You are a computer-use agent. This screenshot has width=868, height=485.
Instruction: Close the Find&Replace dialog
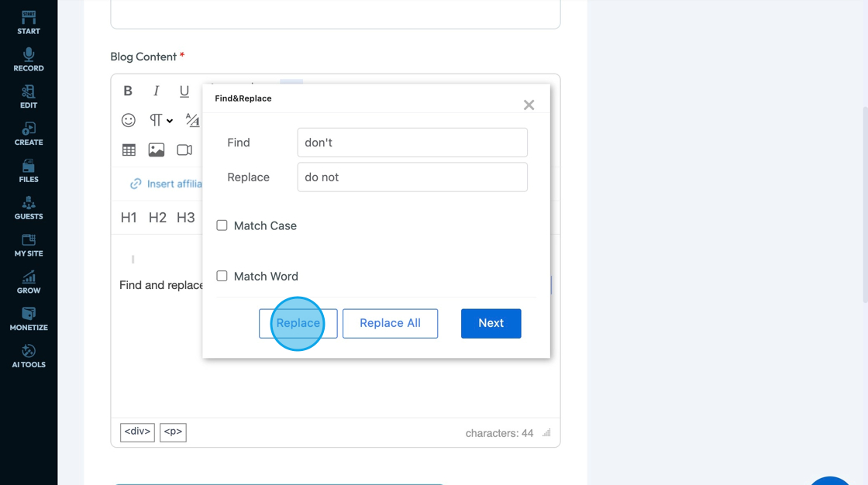tap(529, 105)
